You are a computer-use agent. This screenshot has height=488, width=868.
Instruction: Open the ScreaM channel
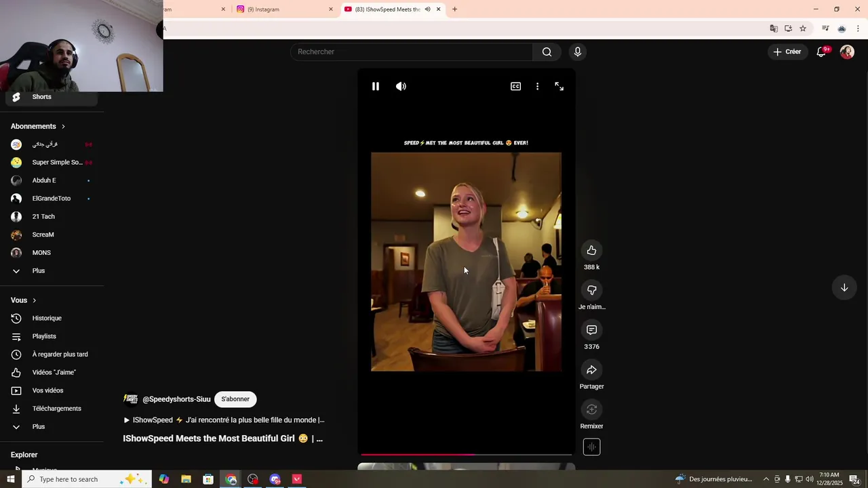tap(52, 235)
